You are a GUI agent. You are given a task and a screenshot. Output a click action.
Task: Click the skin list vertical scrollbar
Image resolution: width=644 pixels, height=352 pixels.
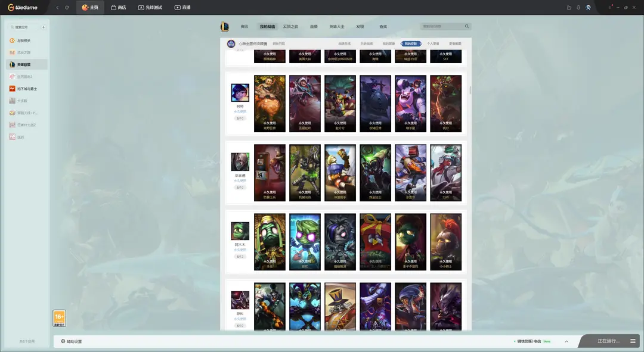point(470,91)
